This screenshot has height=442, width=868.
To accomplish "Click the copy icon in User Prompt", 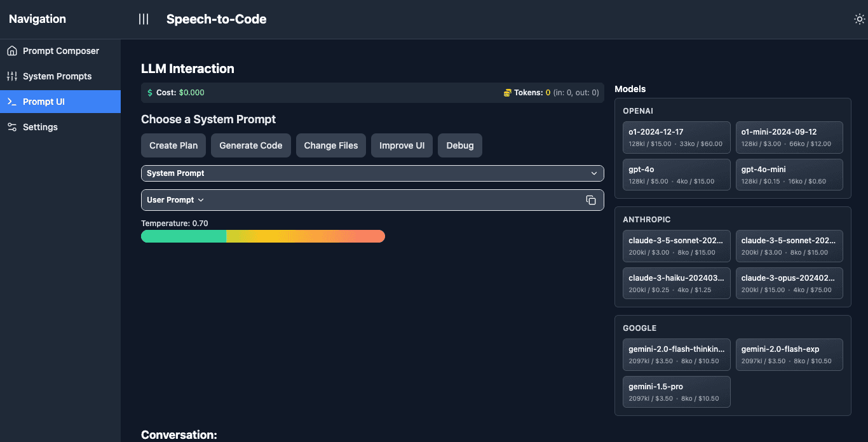I will [x=591, y=200].
